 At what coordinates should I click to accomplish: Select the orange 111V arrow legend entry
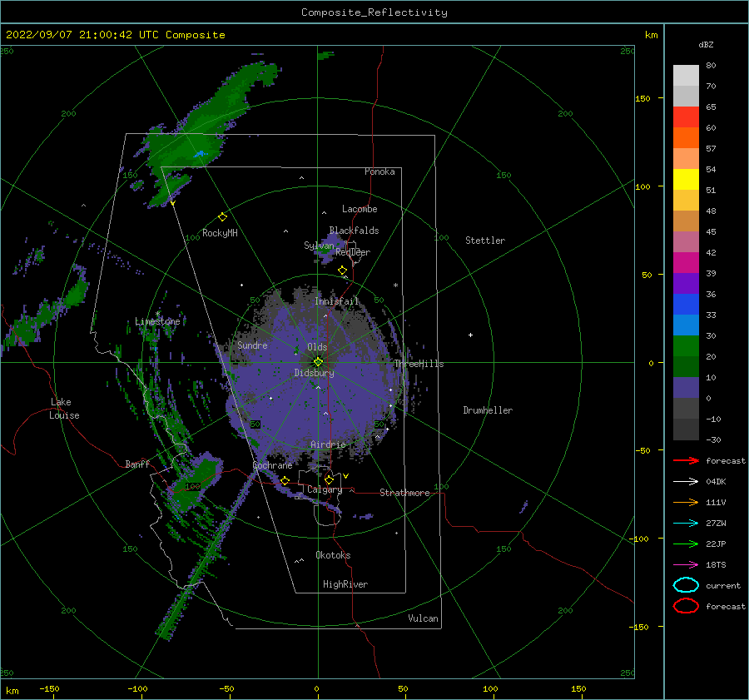(686, 502)
